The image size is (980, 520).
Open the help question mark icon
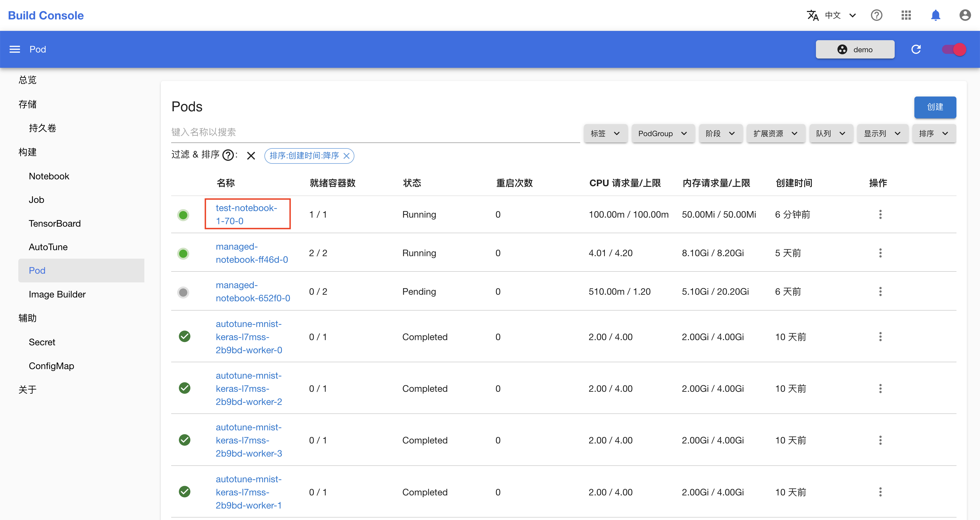point(877,15)
